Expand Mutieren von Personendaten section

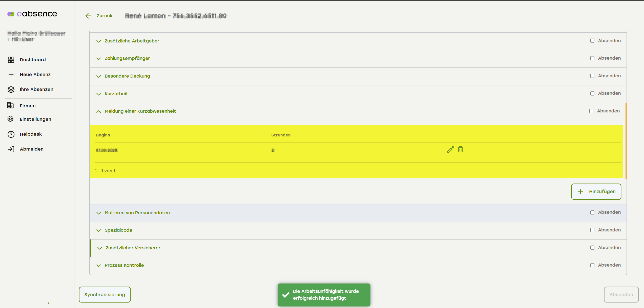(x=137, y=213)
